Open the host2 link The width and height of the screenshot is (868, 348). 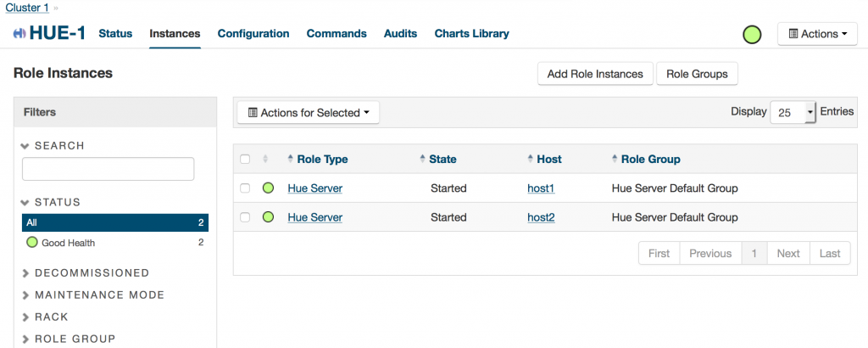point(541,217)
